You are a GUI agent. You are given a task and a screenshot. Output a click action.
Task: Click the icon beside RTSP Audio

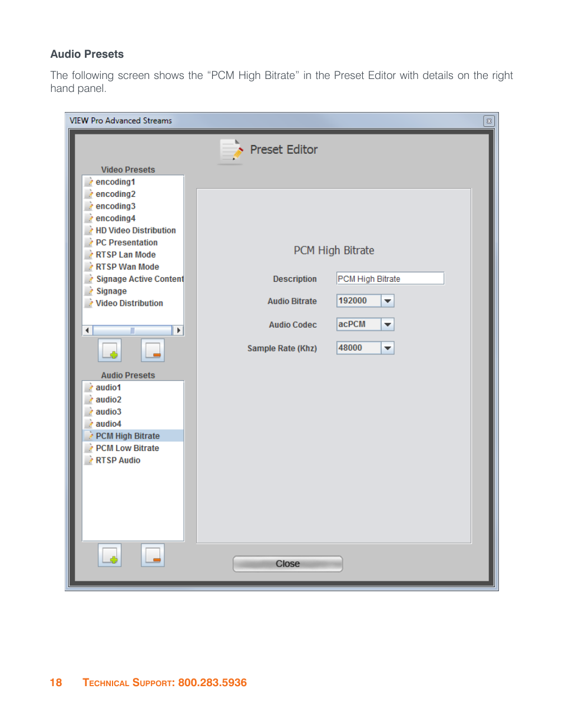[x=89, y=460]
